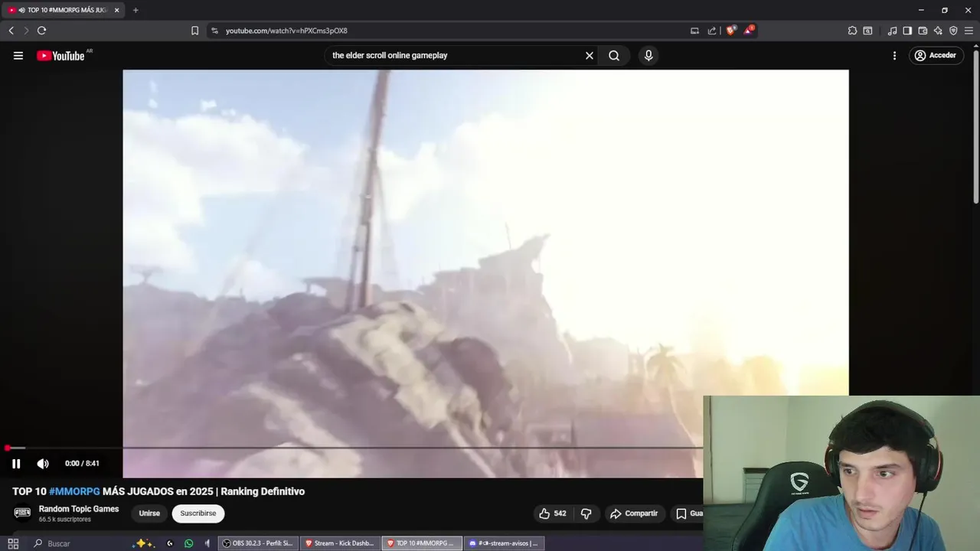
Task: Select the TOP 10 #MMORPG browser tab
Action: click(64, 10)
